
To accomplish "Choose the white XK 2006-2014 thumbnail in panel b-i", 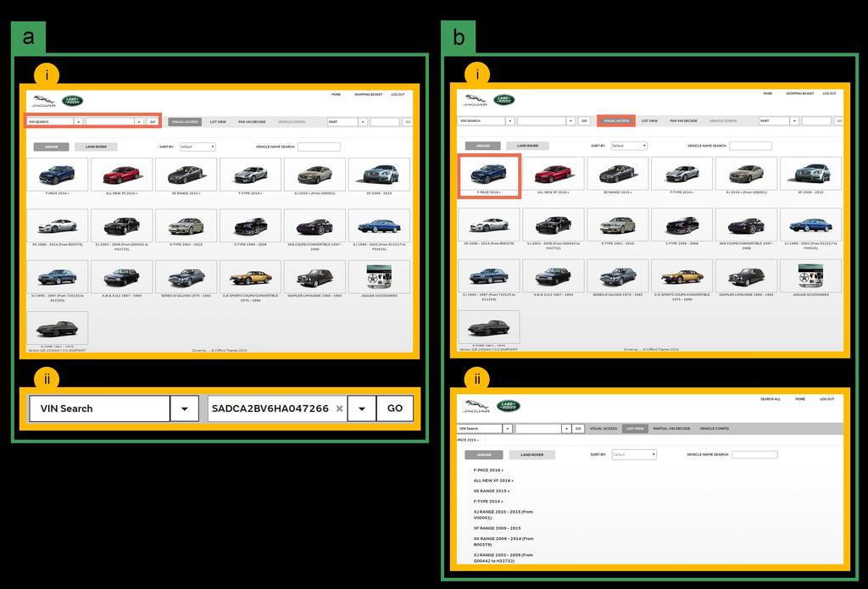I will 489,225.
